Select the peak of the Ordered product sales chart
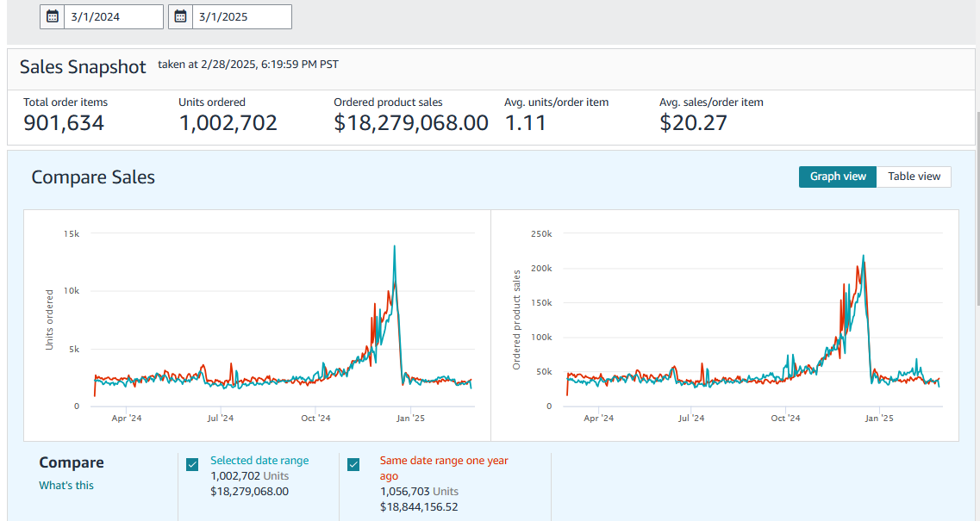980x521 pixels. pos(863,256)
